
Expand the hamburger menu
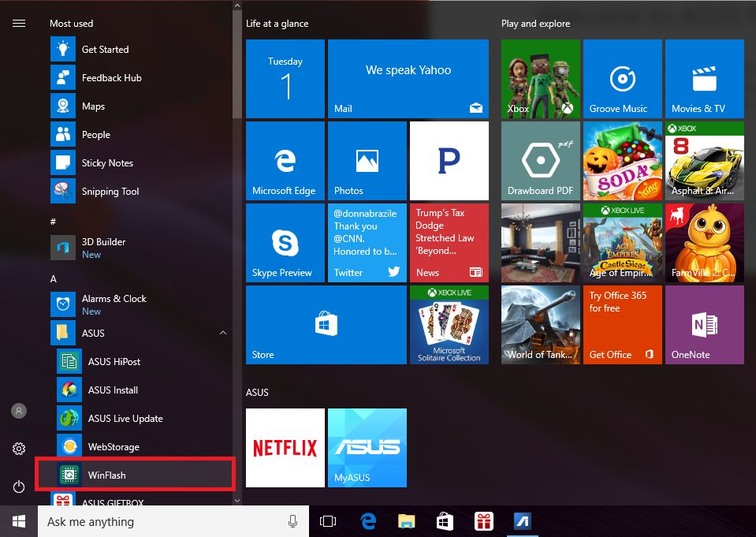click(19, 23)
